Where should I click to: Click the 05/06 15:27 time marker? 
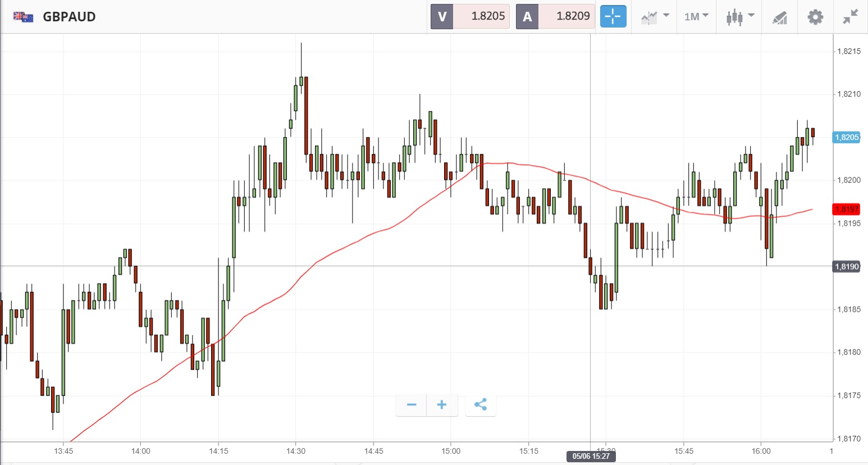pyautogui.click(x=591, y=456)
